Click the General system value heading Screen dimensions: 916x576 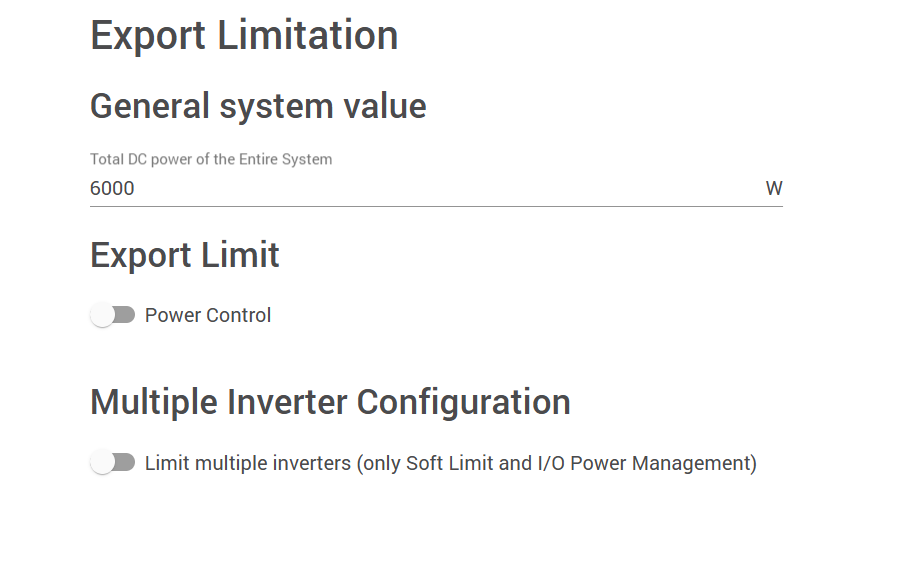click(x=258, y=106)
